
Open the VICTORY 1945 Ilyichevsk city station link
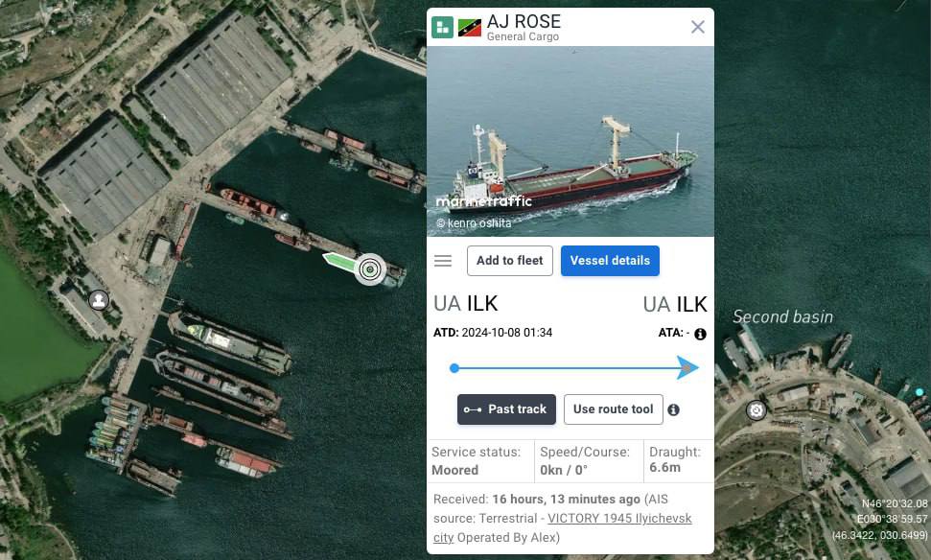[619, 519]
